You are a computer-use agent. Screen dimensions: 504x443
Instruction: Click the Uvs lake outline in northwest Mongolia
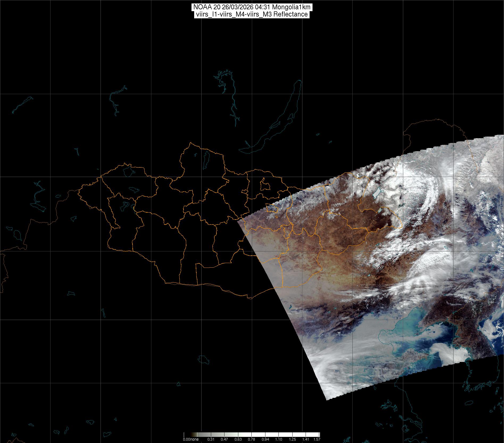click(128, 171)
